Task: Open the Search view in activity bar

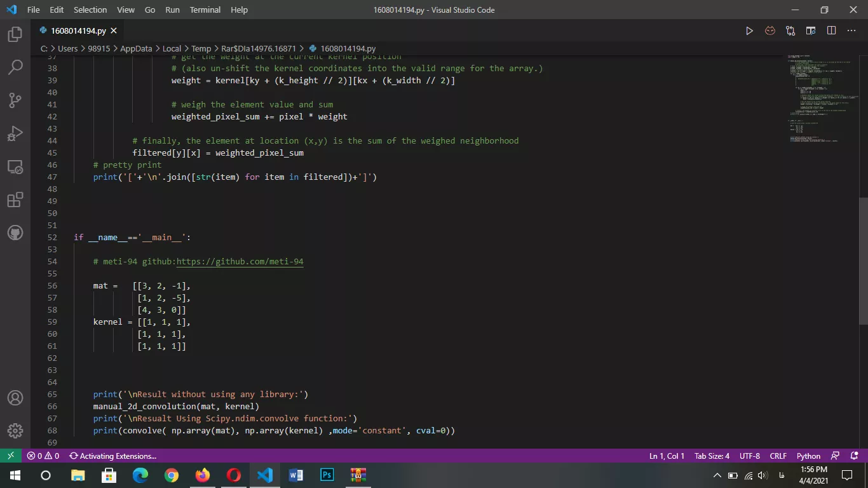Action: pyautogui.click(x=15, y=67)
